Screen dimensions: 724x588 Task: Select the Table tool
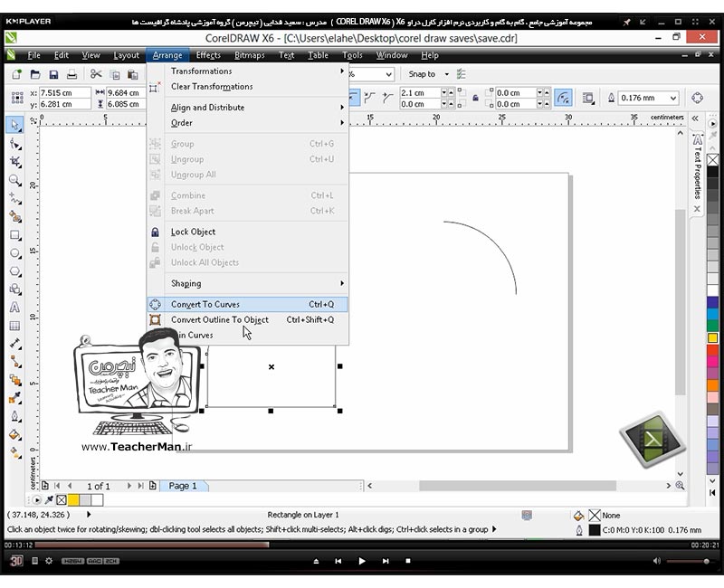pyautogui.click(x=14, y=326)
